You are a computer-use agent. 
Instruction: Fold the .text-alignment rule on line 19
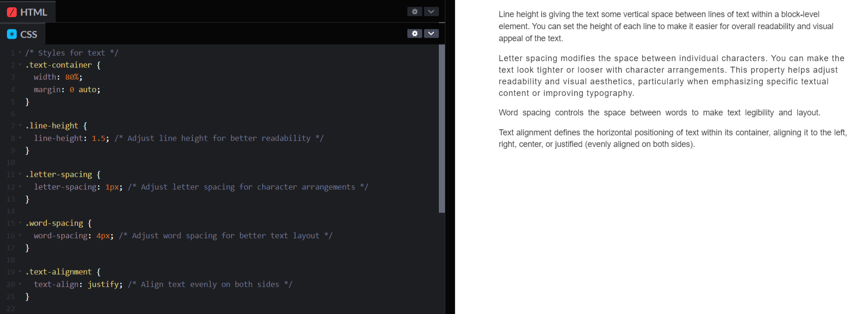coord(20,272)
